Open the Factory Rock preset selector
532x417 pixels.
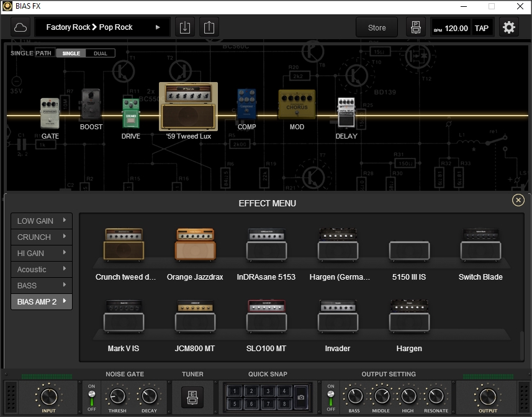101,27
